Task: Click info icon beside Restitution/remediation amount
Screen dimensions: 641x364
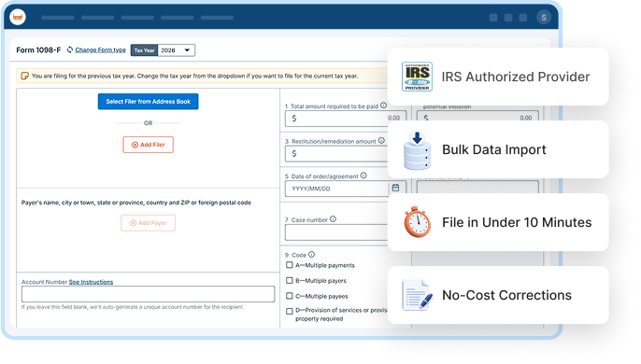Action: [381, 141]
